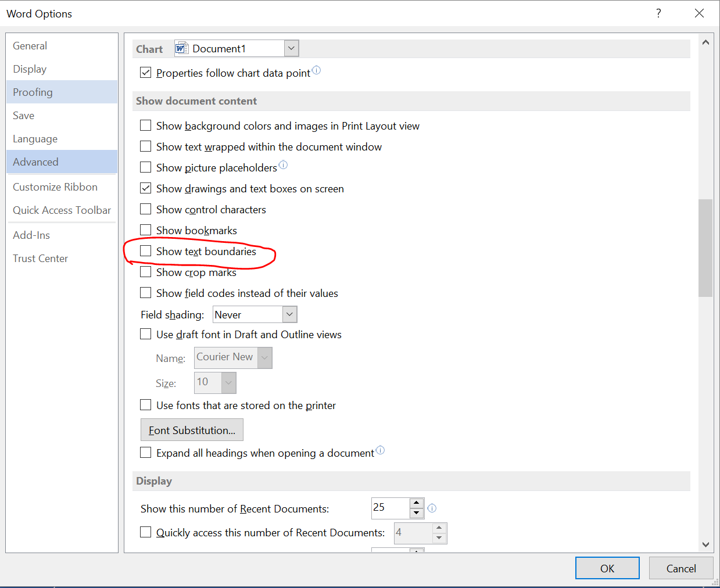This screenshot has height=588, width=720.
Task: Click the scroll up arrow of options pane
Action: (x=705, y=42)
